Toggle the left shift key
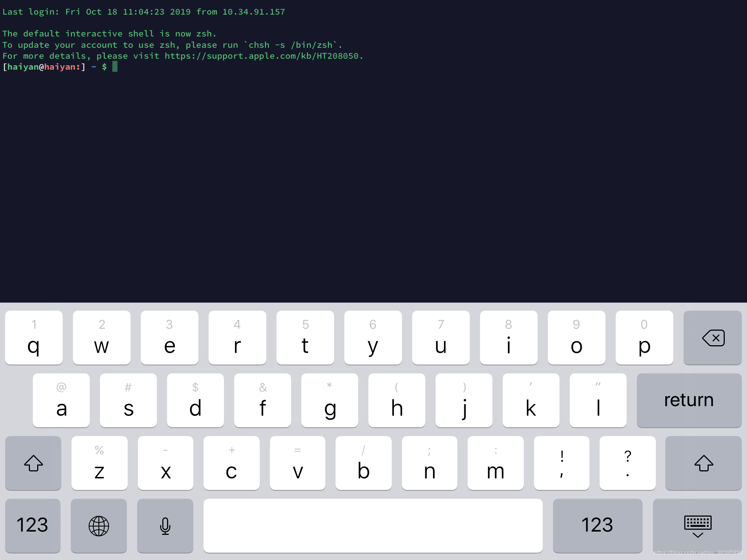Image resolution: width=747 pixels, height=560 pixels. pos(33,463)
